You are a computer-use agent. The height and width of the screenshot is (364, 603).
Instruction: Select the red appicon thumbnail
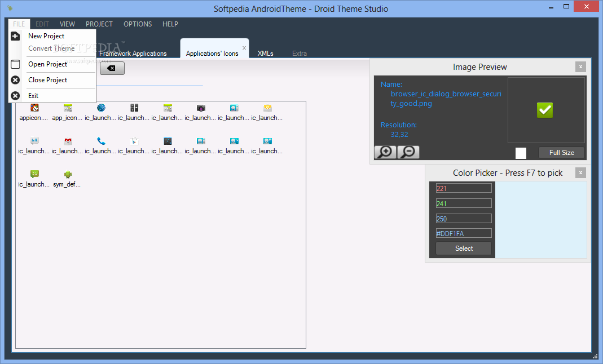click(x=34, y=108)
